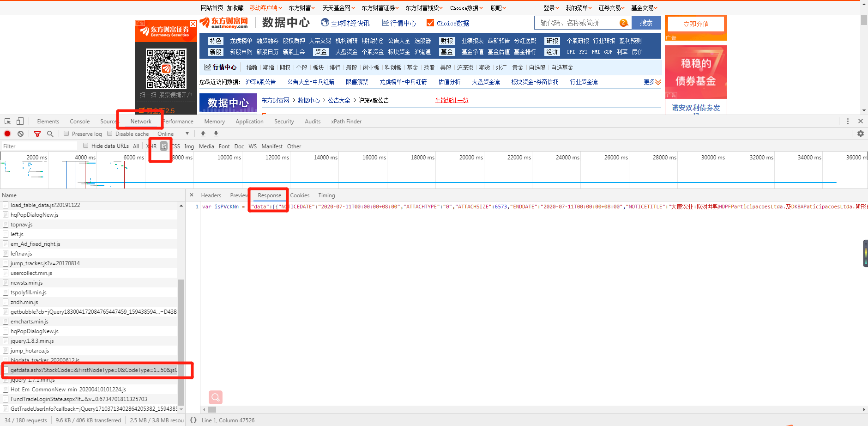Close the Eastmoney Securities ad

click(193, 24)
